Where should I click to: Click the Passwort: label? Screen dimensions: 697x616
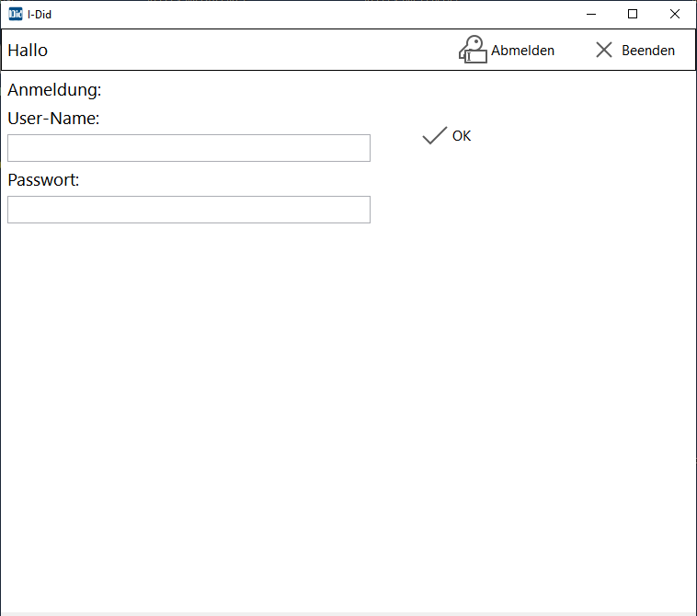coord(43,180)
